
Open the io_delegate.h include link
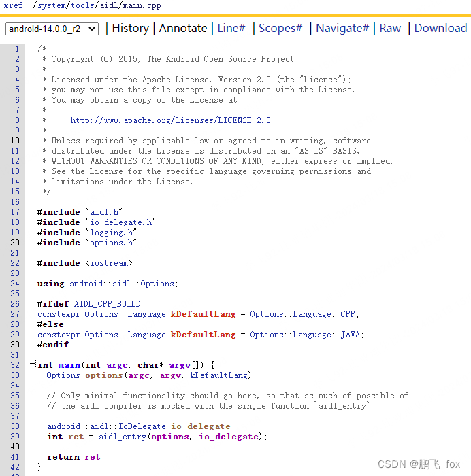[x=120, y=222]
